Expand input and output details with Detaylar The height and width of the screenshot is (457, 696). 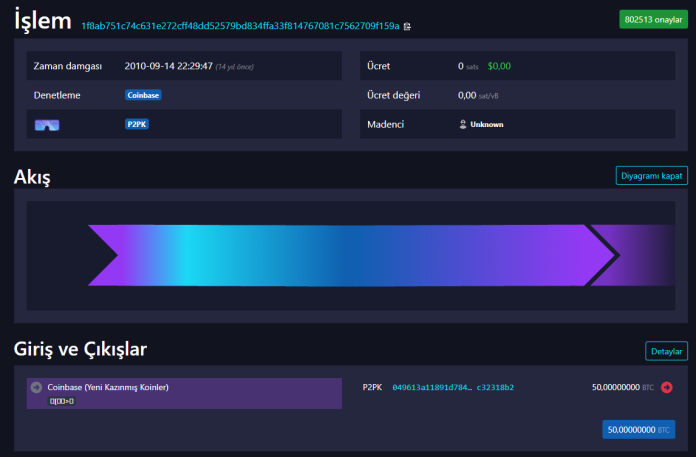[x=666, y=351]
